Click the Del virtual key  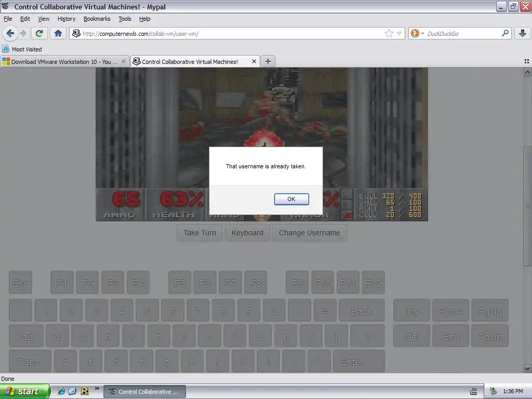click(411, 336)
